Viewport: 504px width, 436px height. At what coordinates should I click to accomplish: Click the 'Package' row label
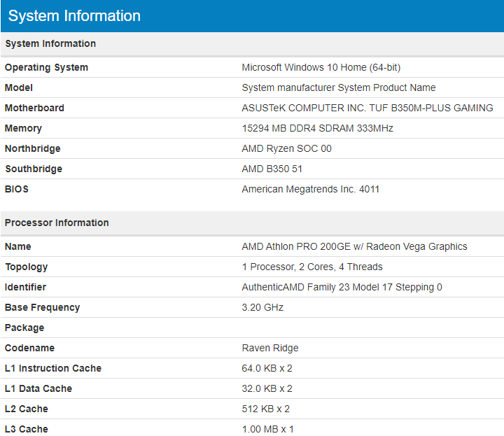coord(24,328)
